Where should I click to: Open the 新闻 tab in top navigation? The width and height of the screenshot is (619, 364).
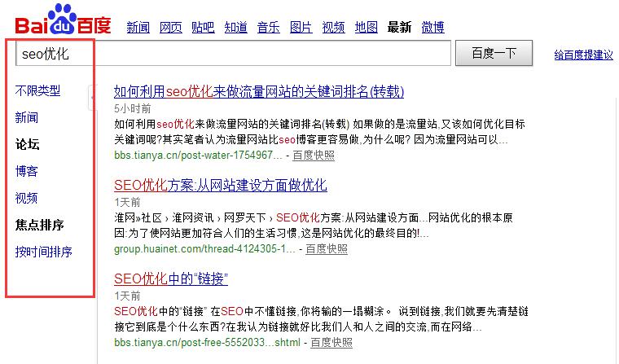coord(138,27)
